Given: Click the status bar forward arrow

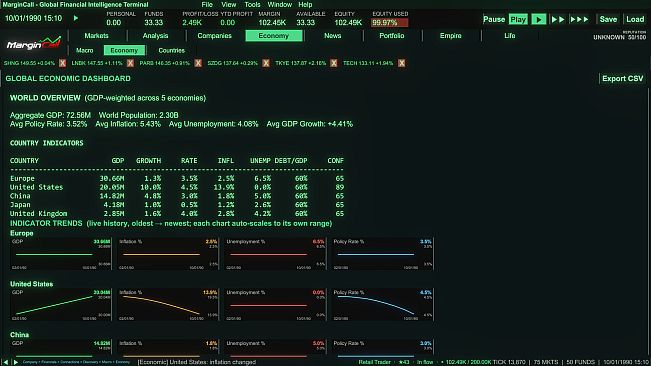Looking at the screenshot, I should click(x=15, y=362).
